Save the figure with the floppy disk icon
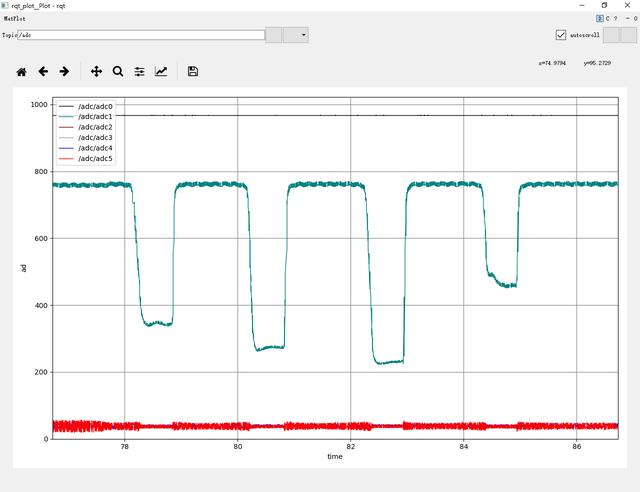Image resolution: width=640 pixels, height=492 pixels. pyautogui.click(x=193, y=71)
